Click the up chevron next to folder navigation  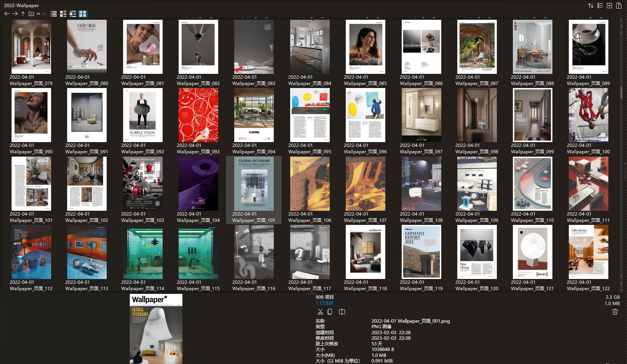click(x=38, y=14)
